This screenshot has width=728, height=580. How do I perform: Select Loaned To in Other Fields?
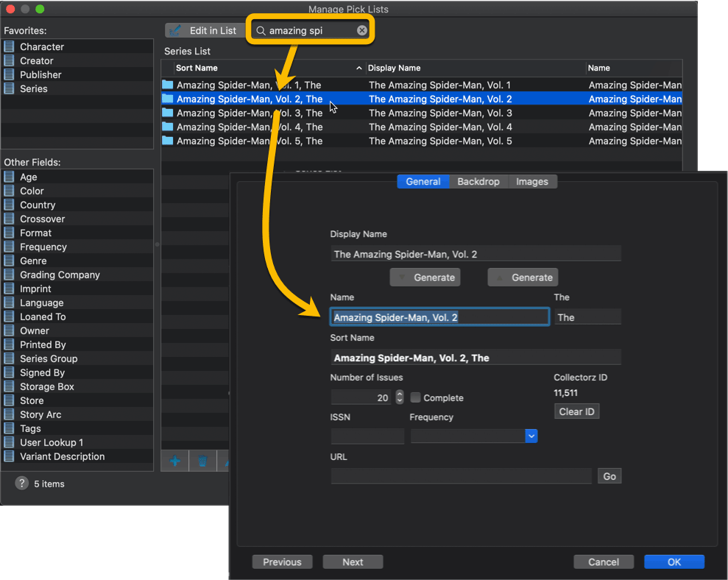tap(77, 316)
